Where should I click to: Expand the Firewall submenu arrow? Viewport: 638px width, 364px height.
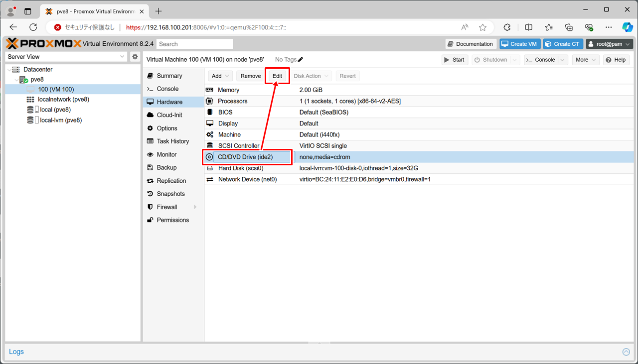[x=195, y=207]
